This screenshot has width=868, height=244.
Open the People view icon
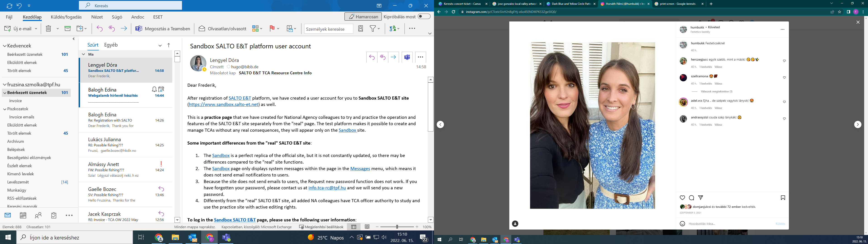pos(38,215)
